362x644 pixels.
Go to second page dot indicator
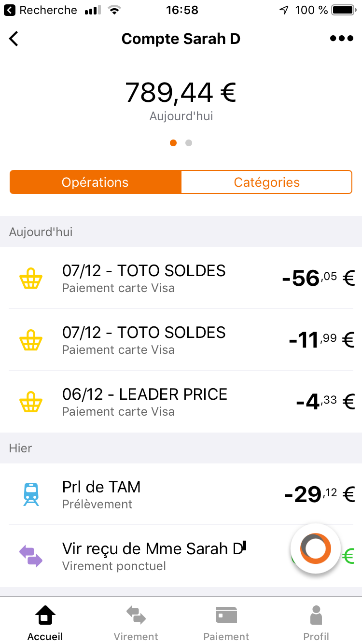pos(189,143)
